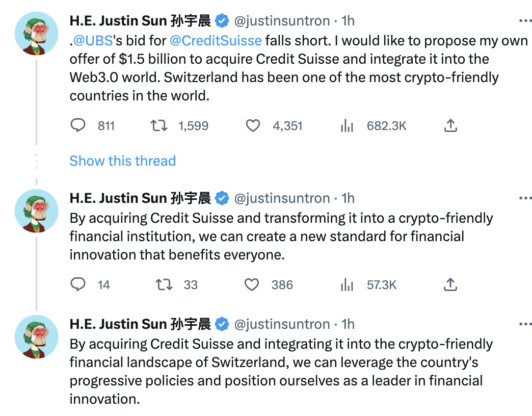Click the profile avatar on the third tweet
Image resolution: width=532 pixels, height=416 pixels.
click(x=36, y=336)
